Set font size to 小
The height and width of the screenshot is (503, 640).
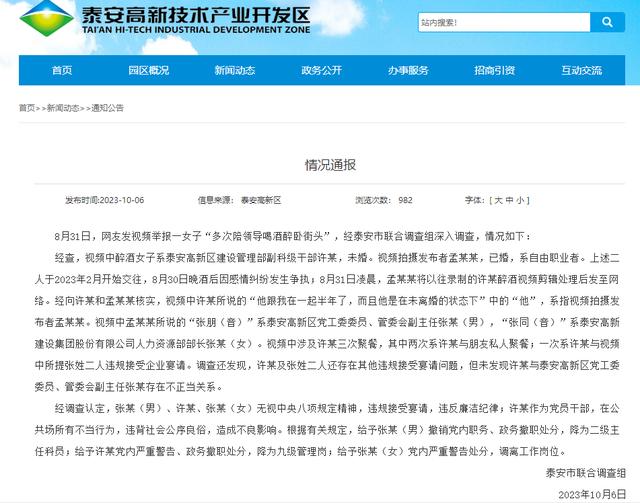coord(520,200)
